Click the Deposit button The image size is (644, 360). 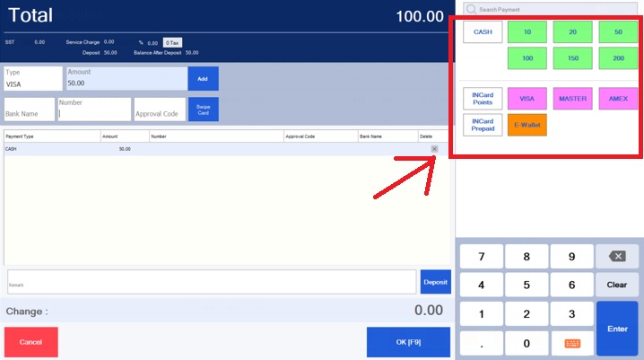coord(435,282)
